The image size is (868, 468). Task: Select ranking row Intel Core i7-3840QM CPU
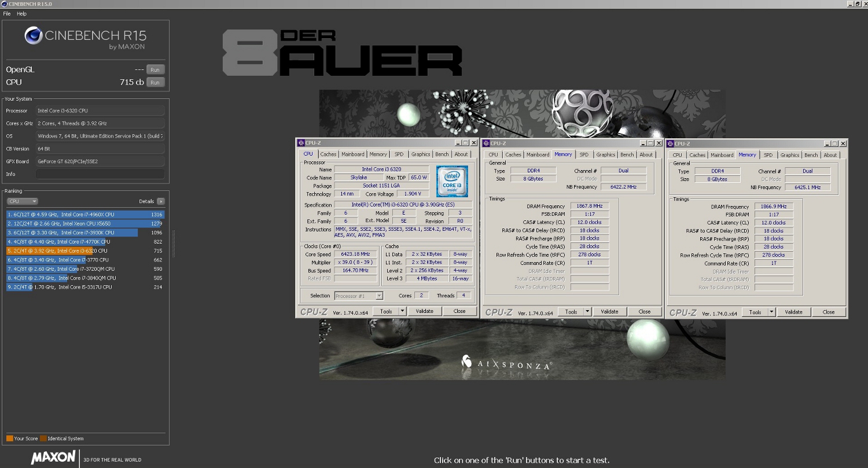coord(86,278)
